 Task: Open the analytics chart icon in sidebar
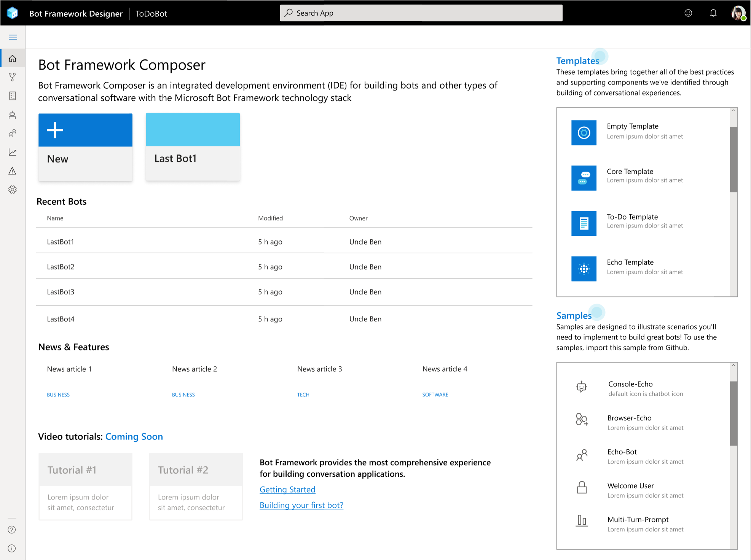(x=13, y=152)
